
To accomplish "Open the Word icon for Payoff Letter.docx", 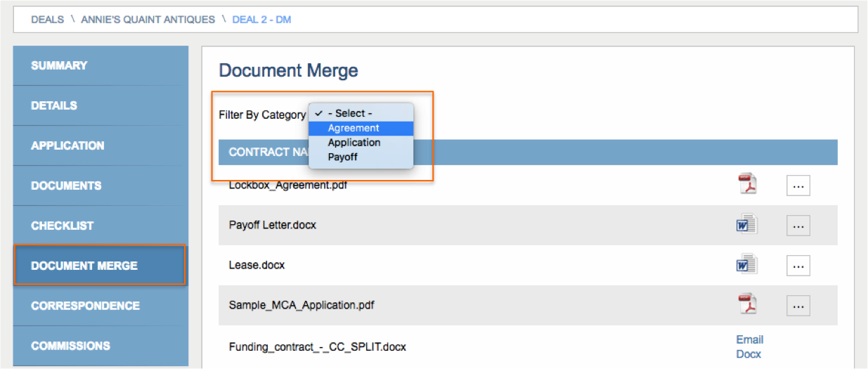I will pyautogui.click(x=747, y=225).
